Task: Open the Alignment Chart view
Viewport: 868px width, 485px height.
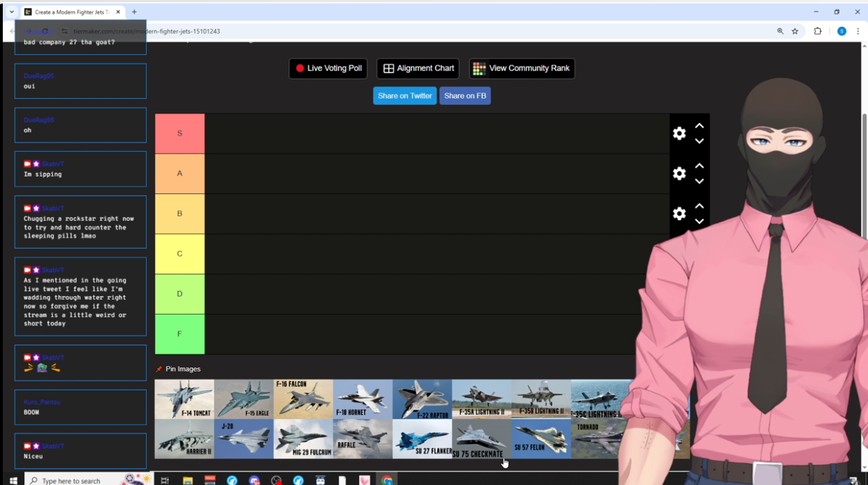Action: 418,68
